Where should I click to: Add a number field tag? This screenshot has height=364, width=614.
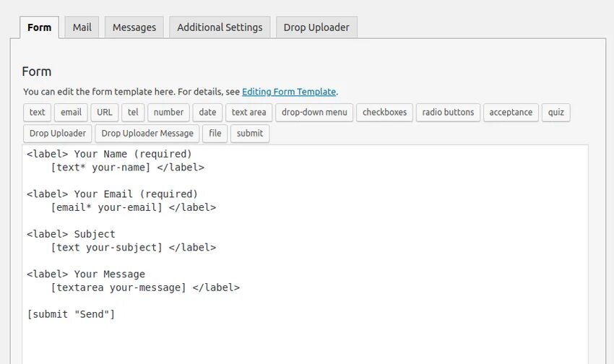point(168,112)
